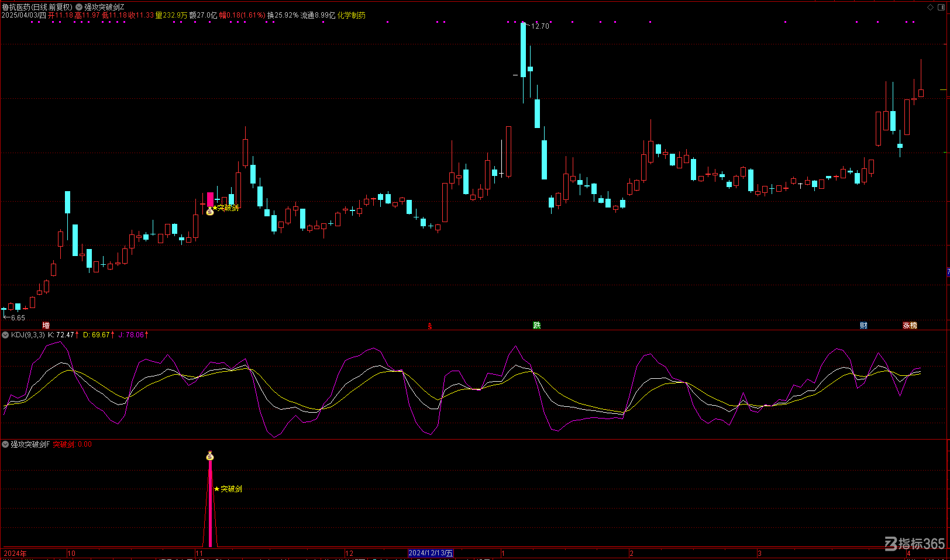Click the green 跌 event marker
Screen dimensions: 950x560
[x=537, y=326]
